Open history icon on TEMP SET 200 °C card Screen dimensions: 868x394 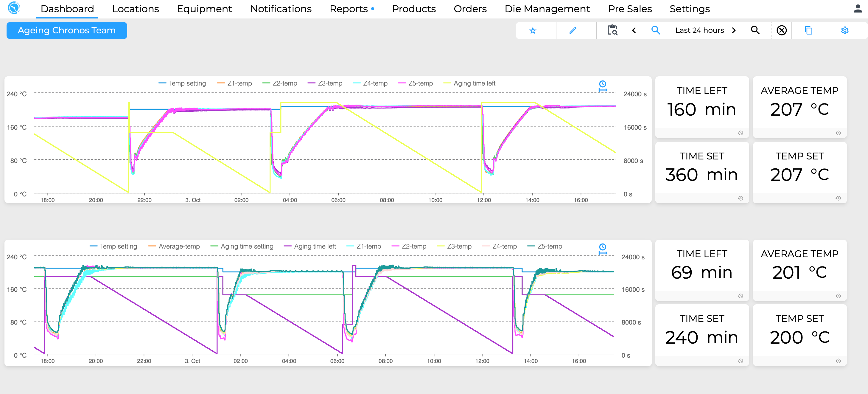click(838, 361)
